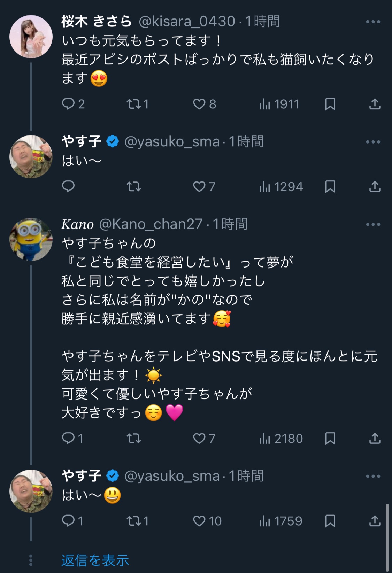Repost the first やす子 はい〜 reply
The width and height of the screenshot is (392, 573).
(x=134, y=186)
